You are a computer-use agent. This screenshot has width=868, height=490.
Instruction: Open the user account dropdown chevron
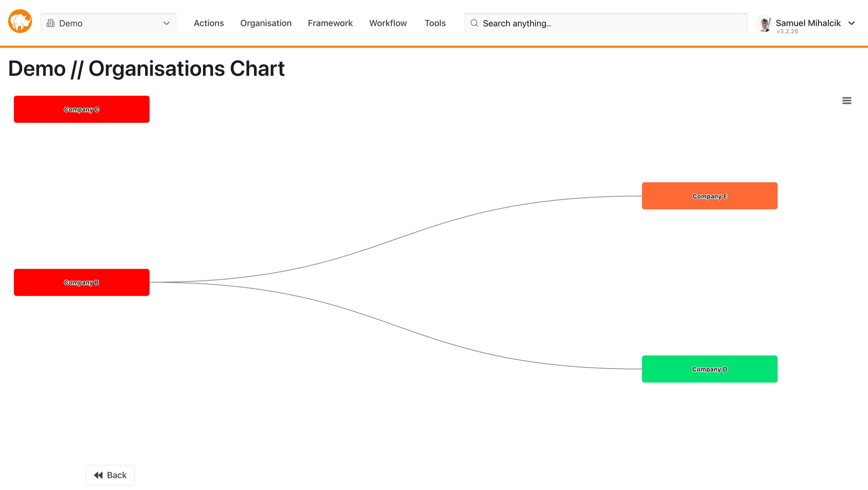point(852,23)
